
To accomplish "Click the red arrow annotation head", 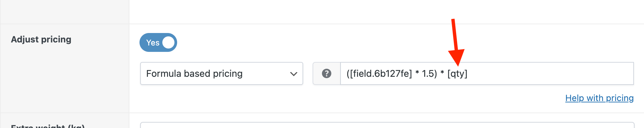I will coord(456,57).
